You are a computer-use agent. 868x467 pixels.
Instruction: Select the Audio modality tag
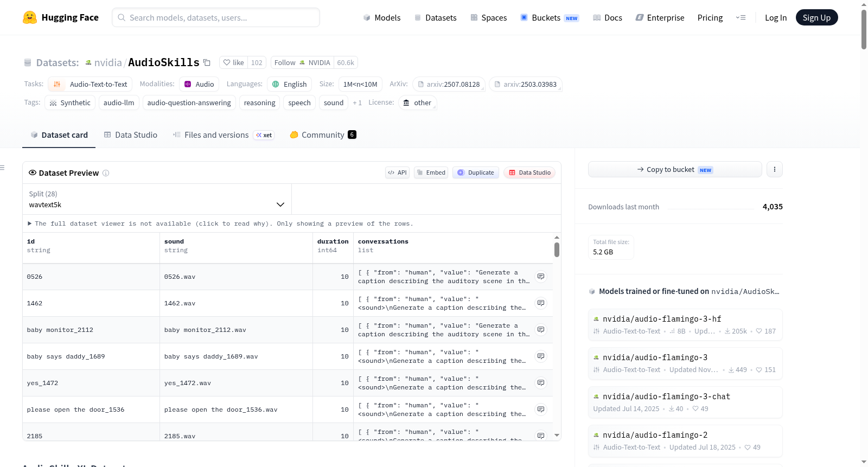pyautogui.click(x=199, y=84)
